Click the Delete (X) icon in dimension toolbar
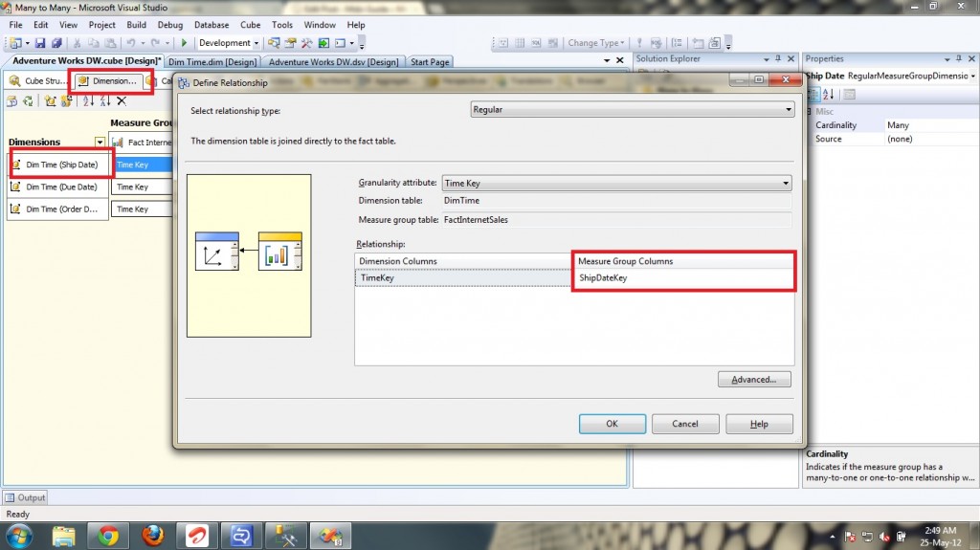The image size is (980, 550). (x=122, y=100)
